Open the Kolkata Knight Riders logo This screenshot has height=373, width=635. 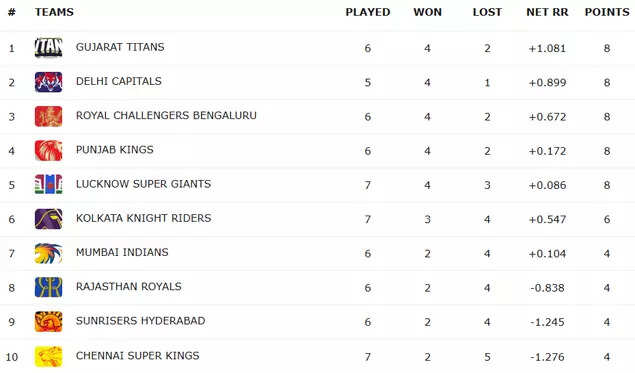[49, 219]
